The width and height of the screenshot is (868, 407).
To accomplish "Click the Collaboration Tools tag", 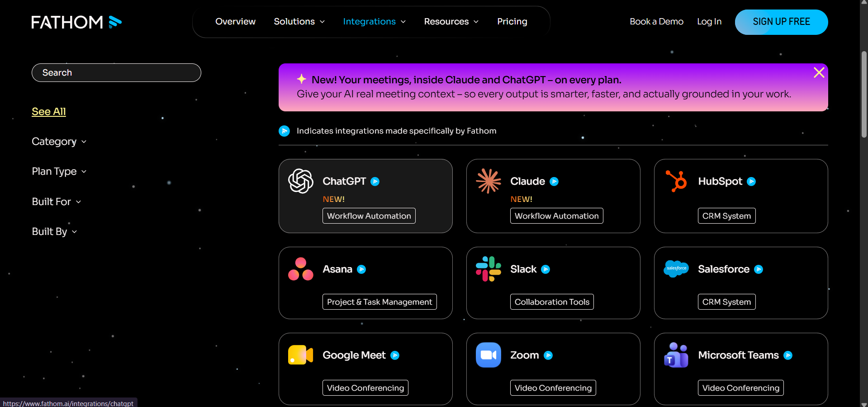I will point(552,302).
